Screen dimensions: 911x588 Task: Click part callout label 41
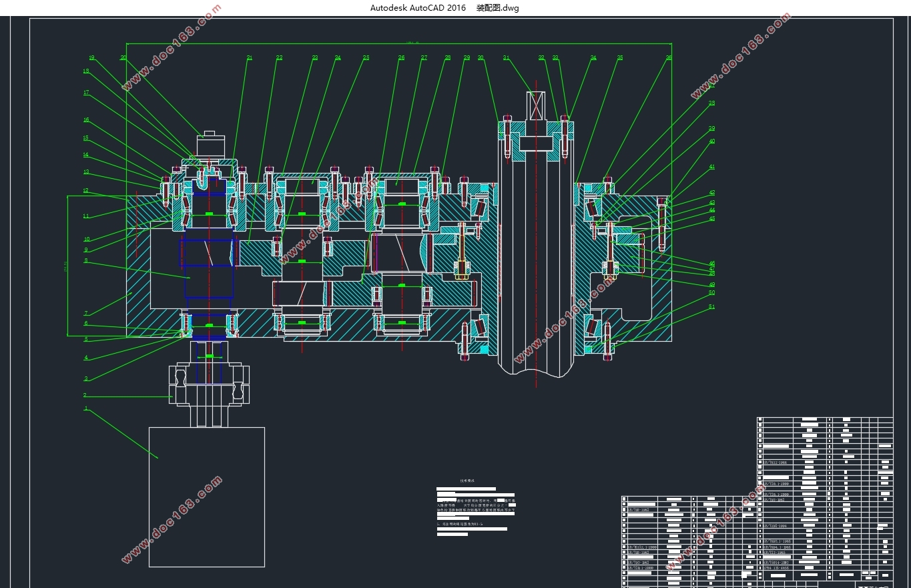click(x=712, y=167)
